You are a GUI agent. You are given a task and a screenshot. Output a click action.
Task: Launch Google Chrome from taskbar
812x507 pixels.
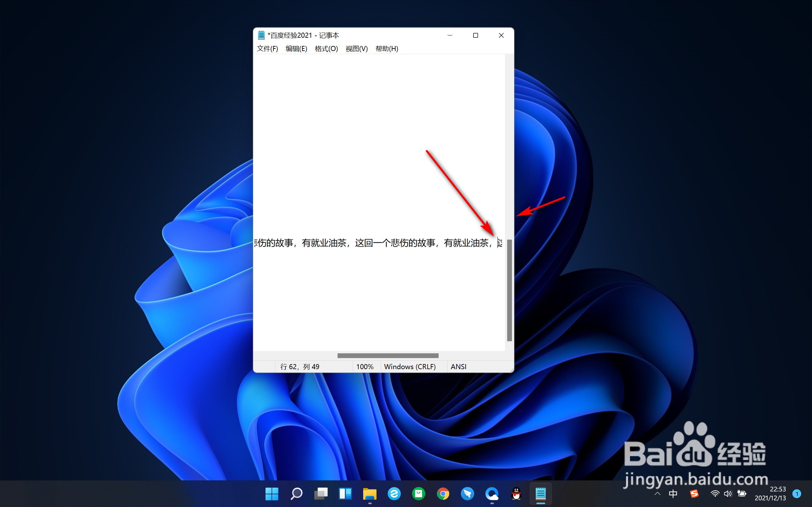[x=443, y=494]
